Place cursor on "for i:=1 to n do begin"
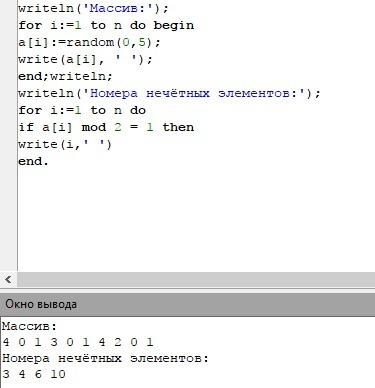This screenshot has height=388, width=375. coord(106,25)
